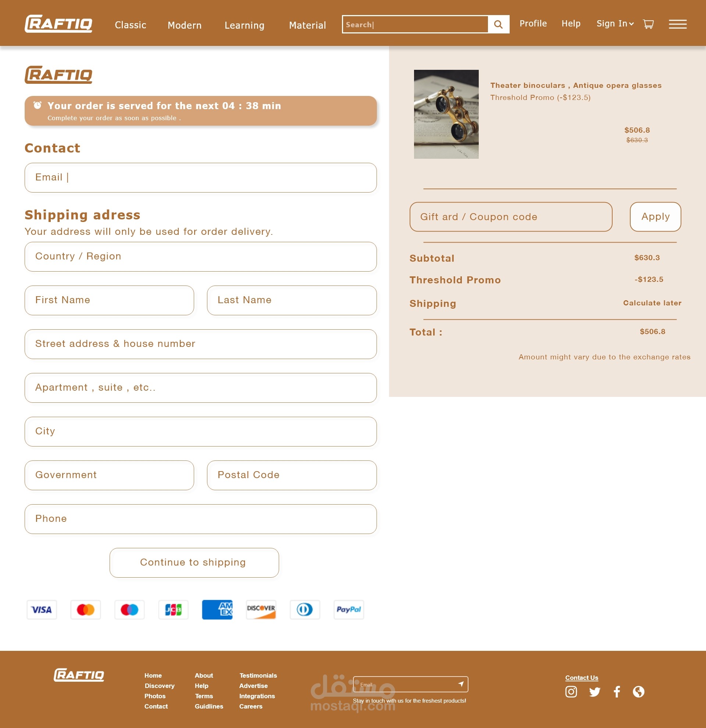Expand the Sign In dropdown
The width and height of the screenshot is (706, 728).
pos(615,24)
